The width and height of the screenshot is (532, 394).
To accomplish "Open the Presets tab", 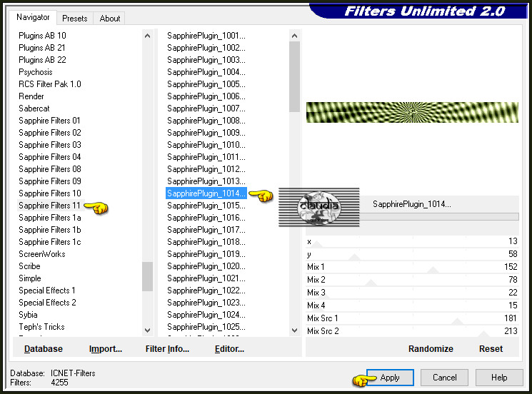I will coord(75,19).
